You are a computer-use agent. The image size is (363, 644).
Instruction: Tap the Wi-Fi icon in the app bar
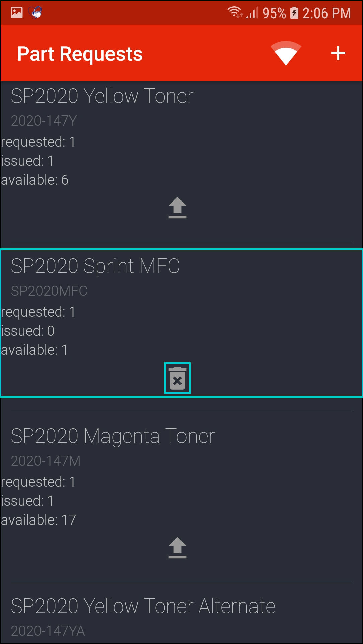pyautogui.click(x=286, y=53)
